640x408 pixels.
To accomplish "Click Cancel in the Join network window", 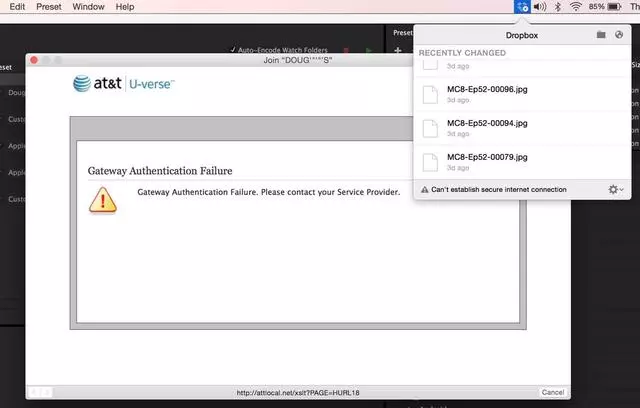I will point(553,392).
